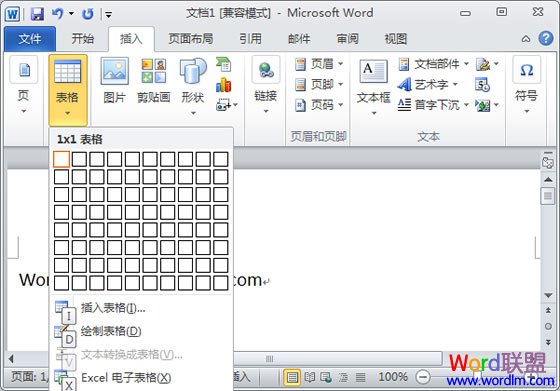Insert a 图片 picture
Viewport: 560px width, 391px height.
tap(114, 80)
